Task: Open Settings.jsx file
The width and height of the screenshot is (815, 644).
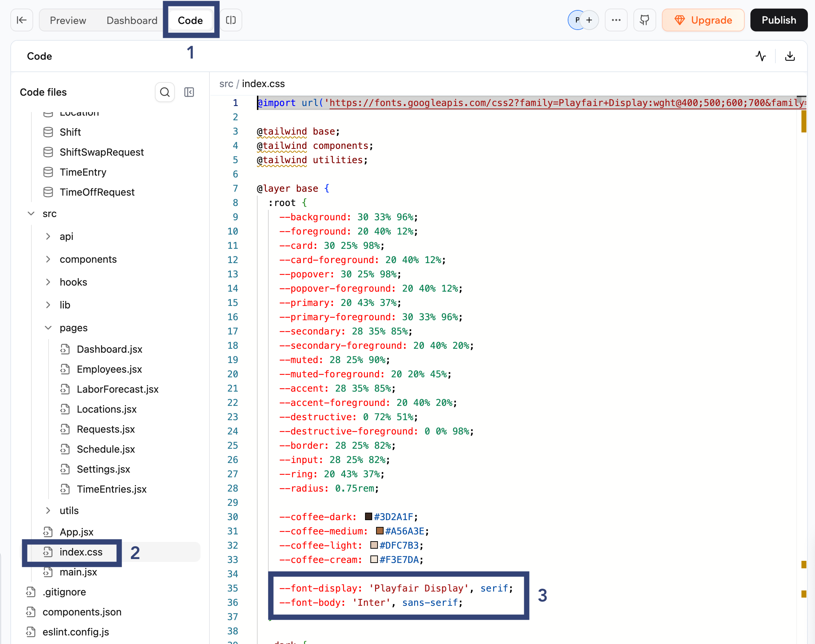Action: coord(103,469)
